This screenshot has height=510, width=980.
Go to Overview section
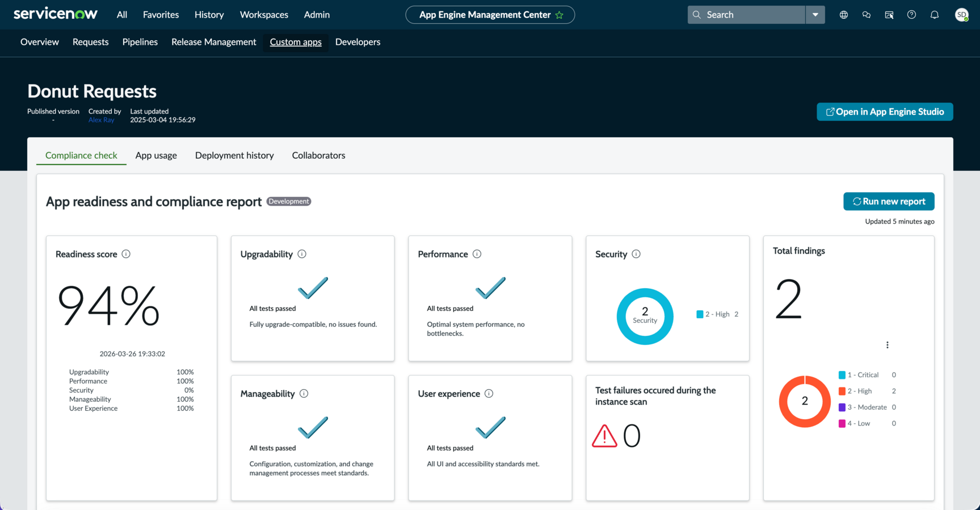[40, 42]
